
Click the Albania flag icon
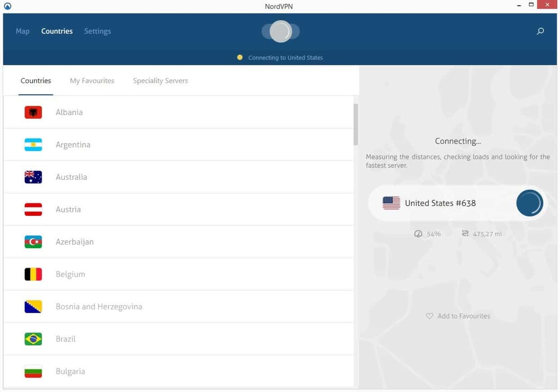click(33, 112)
